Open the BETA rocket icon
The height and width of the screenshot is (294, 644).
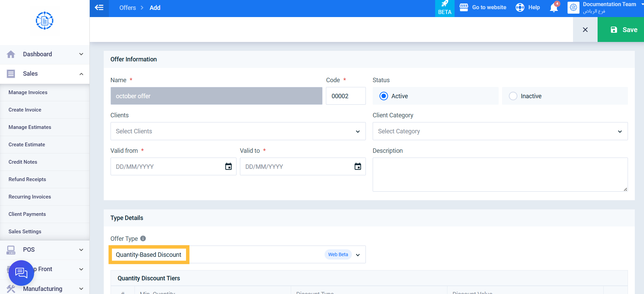[x=445, y=4]
